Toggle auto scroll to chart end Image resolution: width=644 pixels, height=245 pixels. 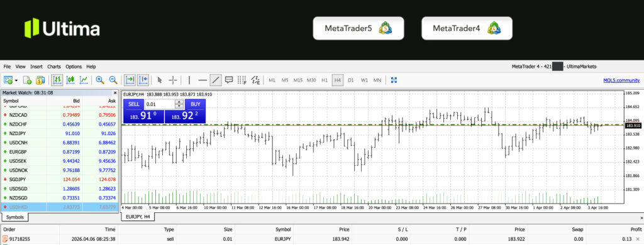click(x=130, y=80)
